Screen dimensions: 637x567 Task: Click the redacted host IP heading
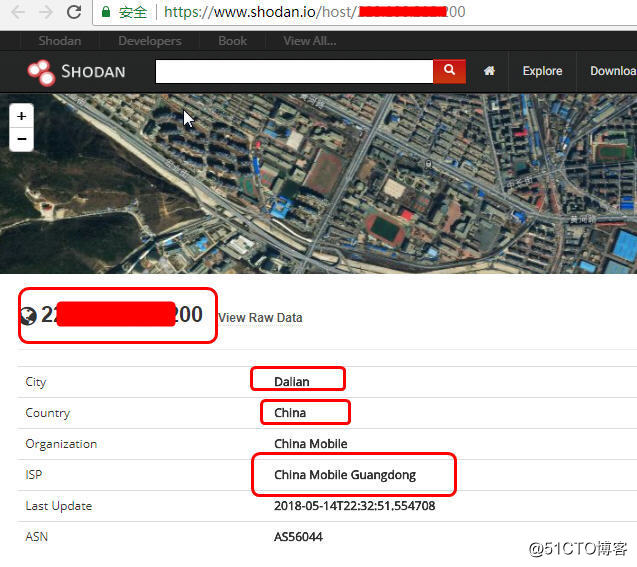coord(122,314)
